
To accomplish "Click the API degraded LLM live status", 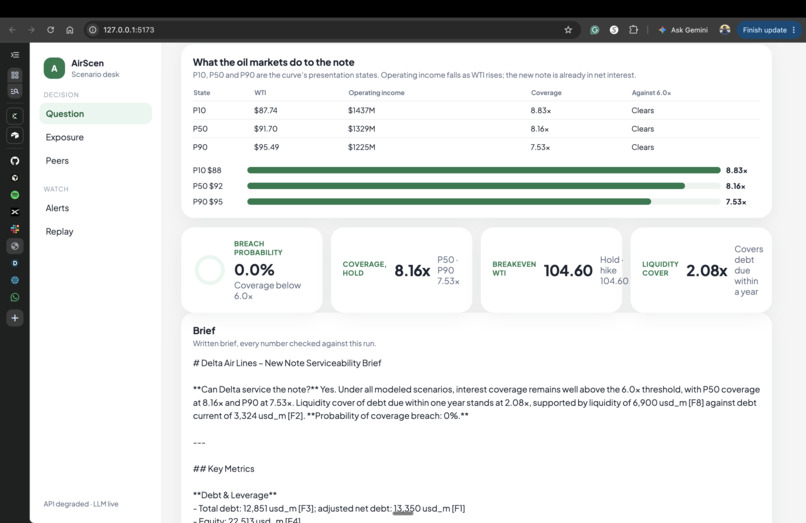I will pos(81,504).
